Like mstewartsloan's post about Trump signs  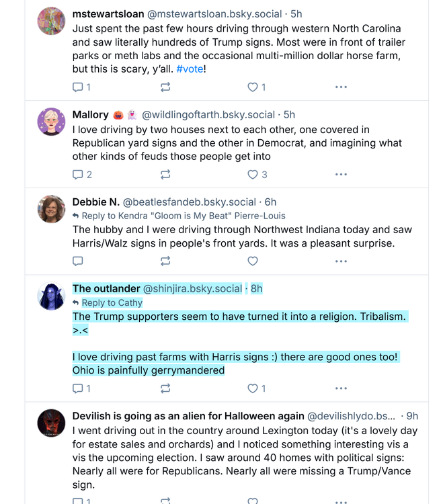tap(253, 87)
